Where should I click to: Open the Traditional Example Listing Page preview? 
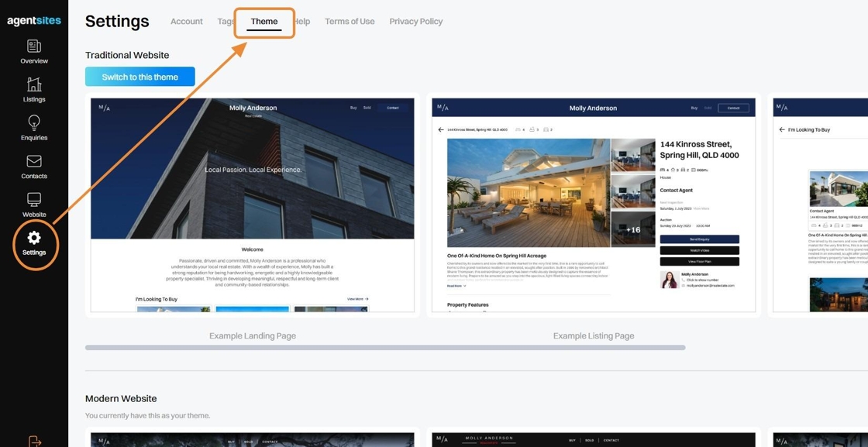tap(594, 205)
